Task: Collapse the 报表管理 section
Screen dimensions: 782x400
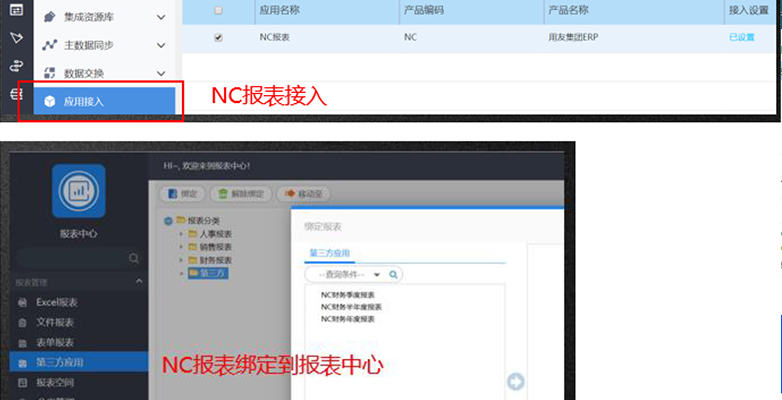Action: [139, 282]
